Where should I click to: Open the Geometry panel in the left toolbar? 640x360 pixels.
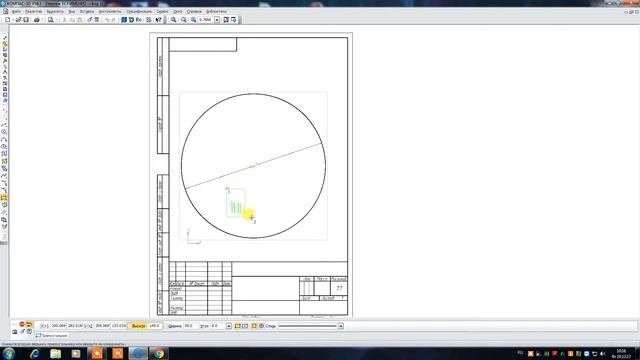[x=4, y=44]
